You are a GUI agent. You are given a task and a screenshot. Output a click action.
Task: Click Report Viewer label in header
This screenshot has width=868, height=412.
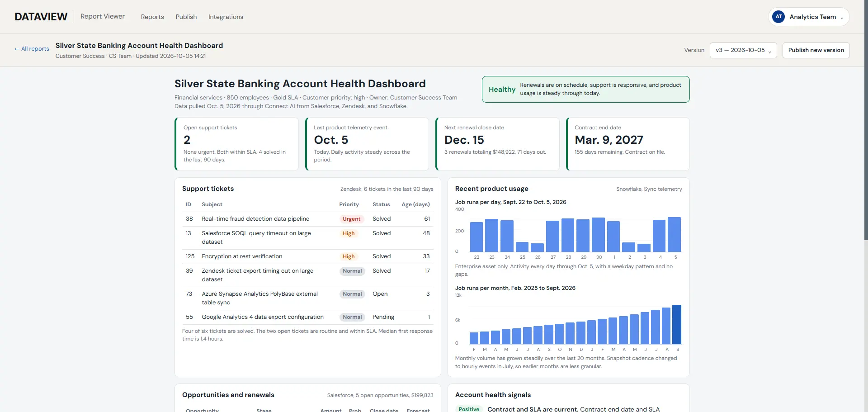(103, 16)
